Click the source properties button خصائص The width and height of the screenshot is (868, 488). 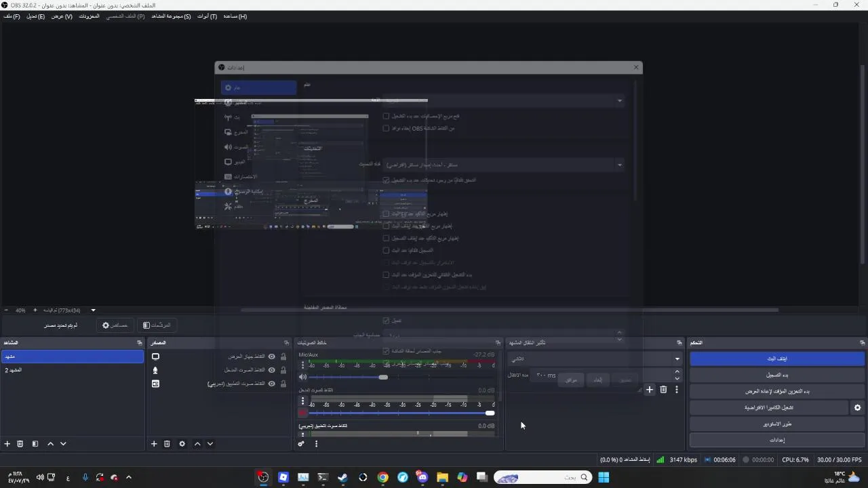115,325
